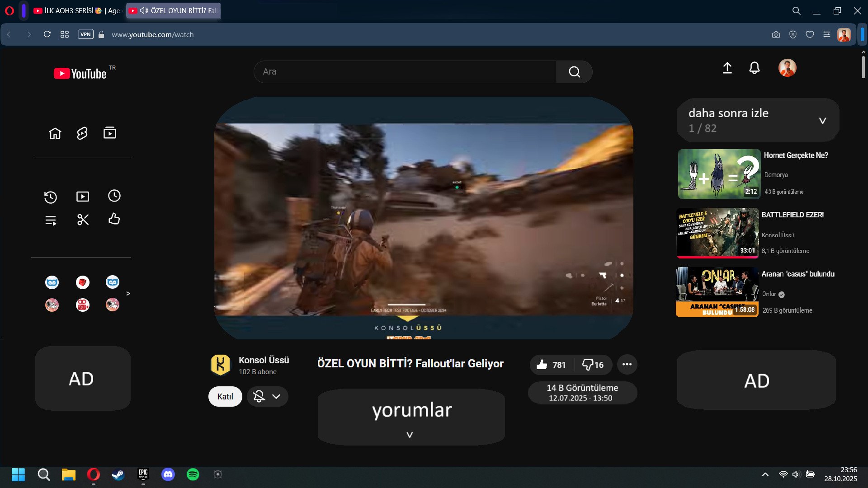The height and width of the screenshot is (488, 868).
Task: Like the video with 781 likes
Action: [551, 365]
